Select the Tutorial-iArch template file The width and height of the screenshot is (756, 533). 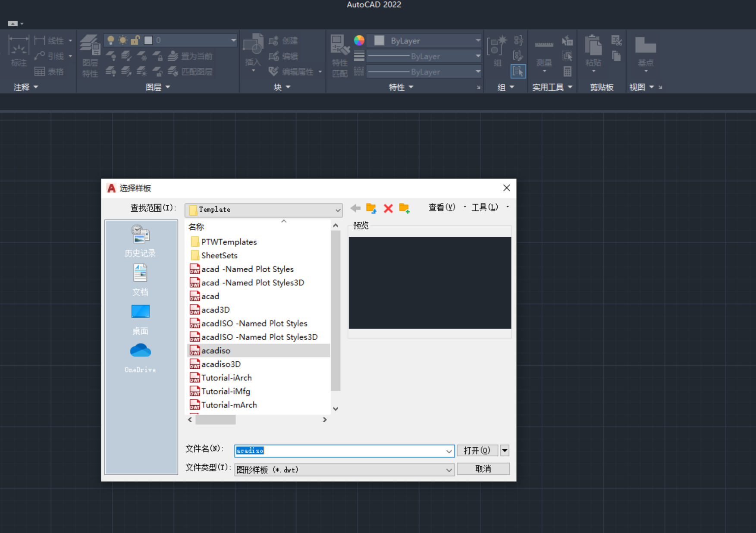point(221,378)
